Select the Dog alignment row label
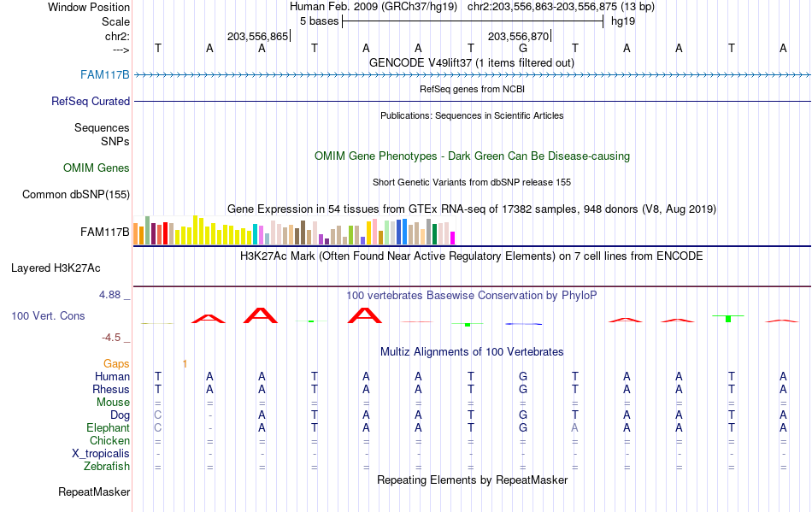This screenshot has height=512, width=812. point(121,415)
